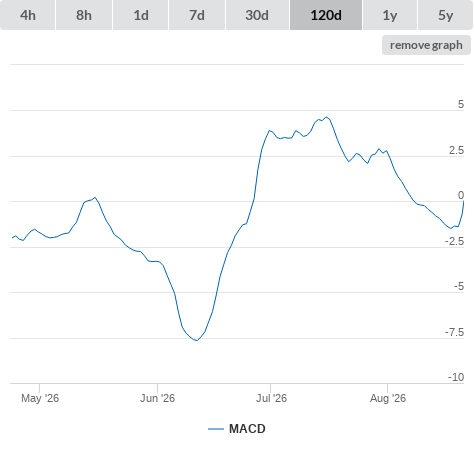
Task: Click the 0 value y-axis label
Action: (x=461, y=195)
